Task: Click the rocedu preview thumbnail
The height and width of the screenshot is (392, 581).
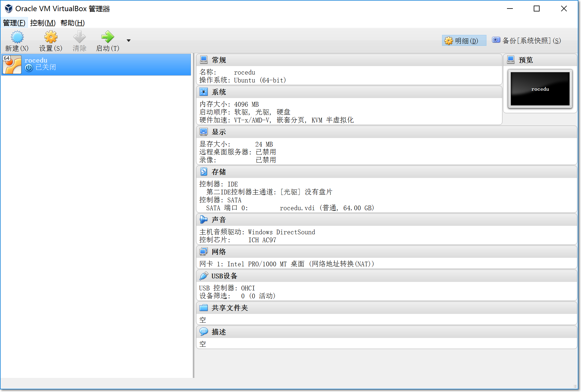Action: click(x=540, y=89)
